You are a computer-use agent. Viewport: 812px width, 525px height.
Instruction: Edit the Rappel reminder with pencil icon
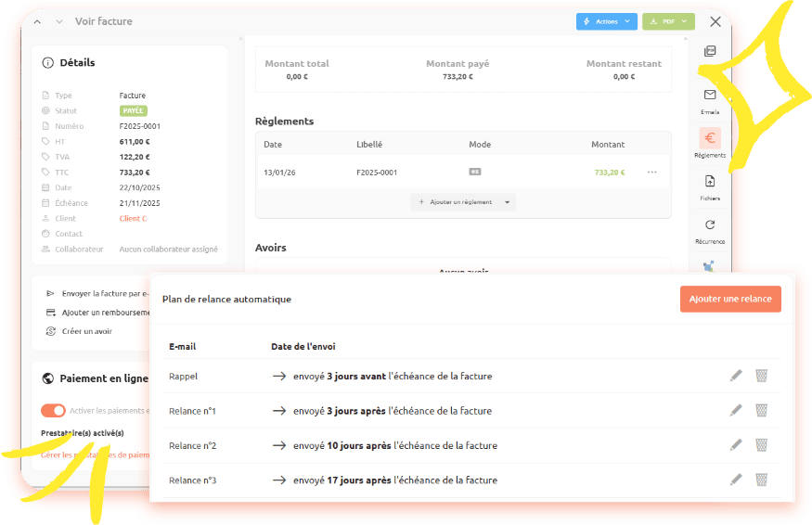736,376
